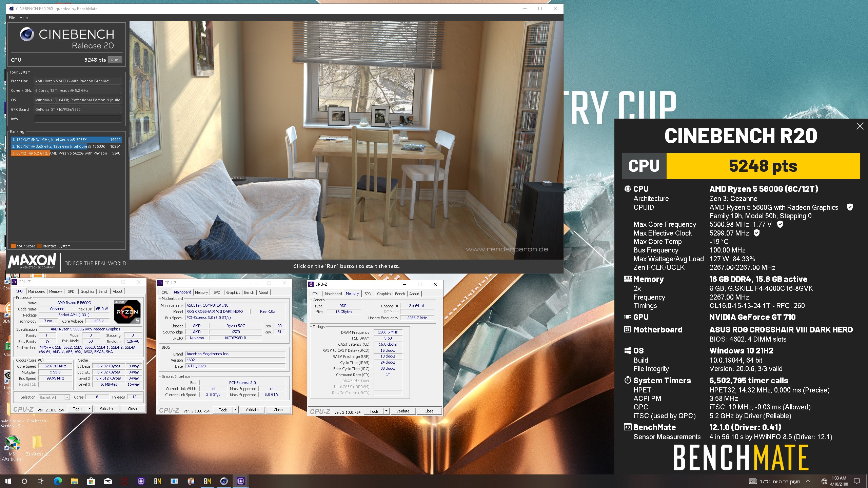Click Tools button in Mainboard window

tap(223, 410)
